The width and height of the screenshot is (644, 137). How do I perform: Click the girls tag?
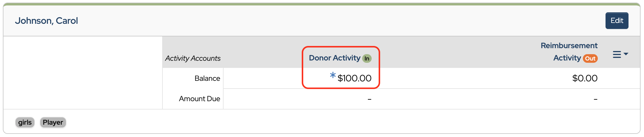pyautogui.click(x=25, y=122)
